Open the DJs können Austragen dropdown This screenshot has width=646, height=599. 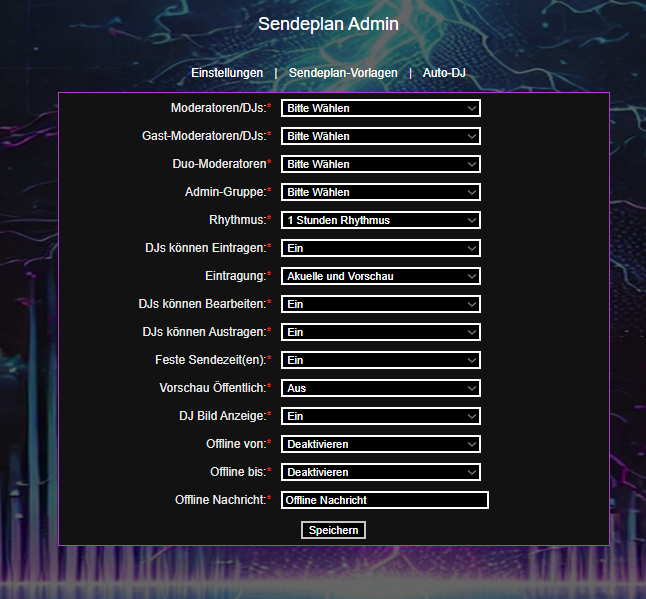(x=381, y=332)
